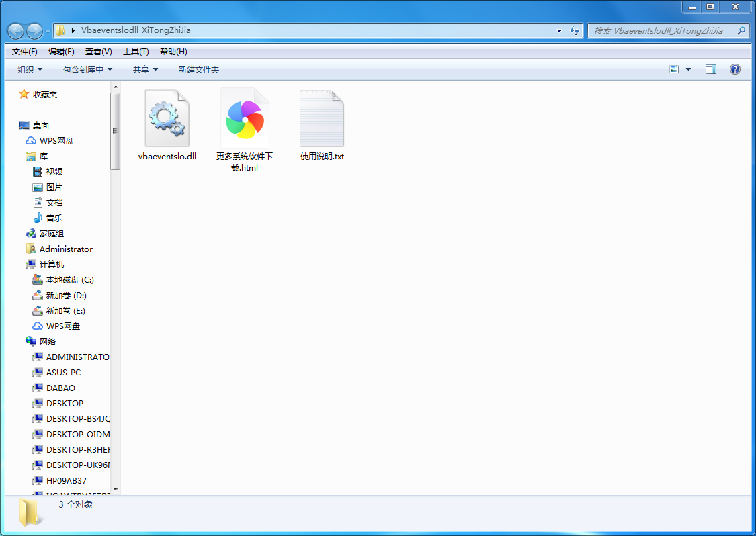The width and height of the screenshot is (756, 536).
Task: Click the help question mark icon
Action: click(734, 69)
